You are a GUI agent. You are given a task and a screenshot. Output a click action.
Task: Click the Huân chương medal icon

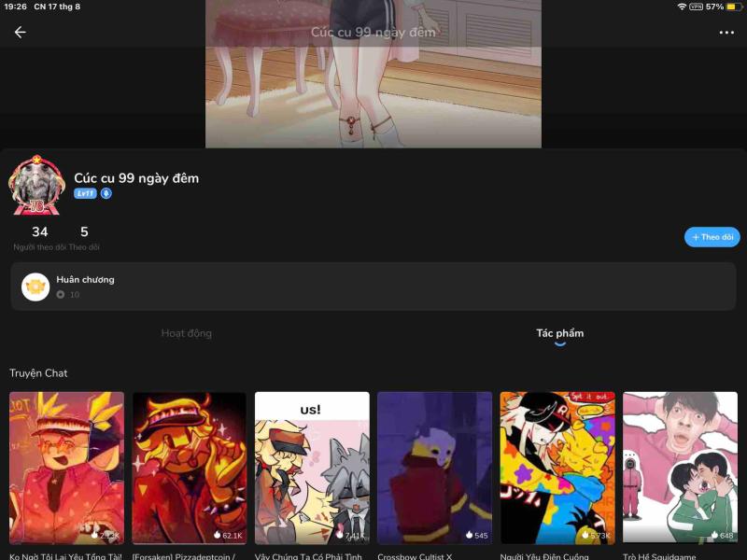[x=35, y=286]
